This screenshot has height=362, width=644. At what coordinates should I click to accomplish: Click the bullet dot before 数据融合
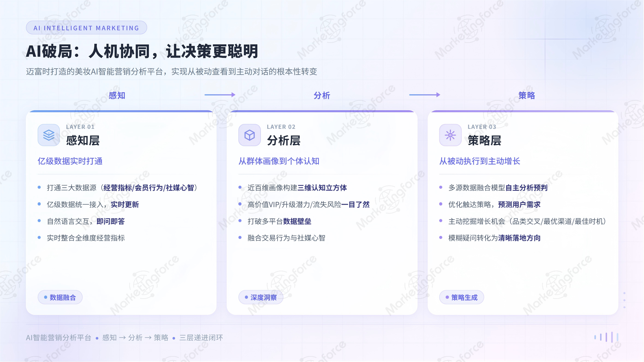[x=45, y=297]
